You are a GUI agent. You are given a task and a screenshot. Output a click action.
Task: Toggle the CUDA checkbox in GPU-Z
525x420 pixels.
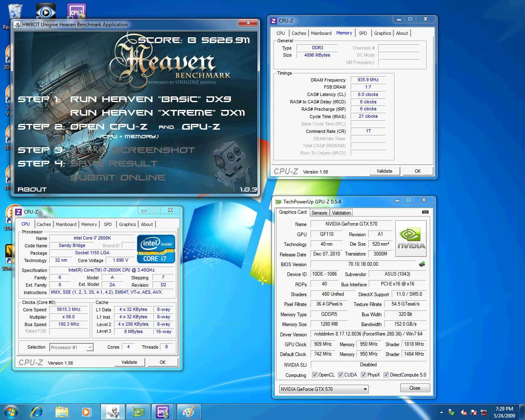click(340, 374)
